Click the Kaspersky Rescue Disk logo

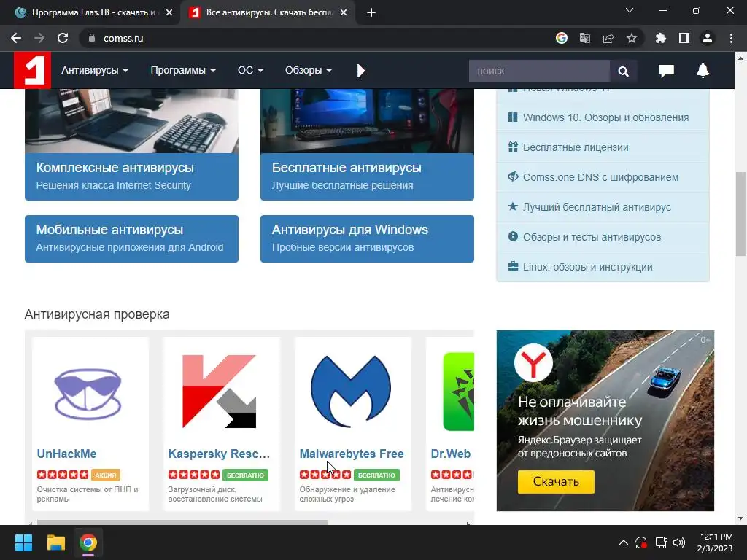(x=219, y=391)
